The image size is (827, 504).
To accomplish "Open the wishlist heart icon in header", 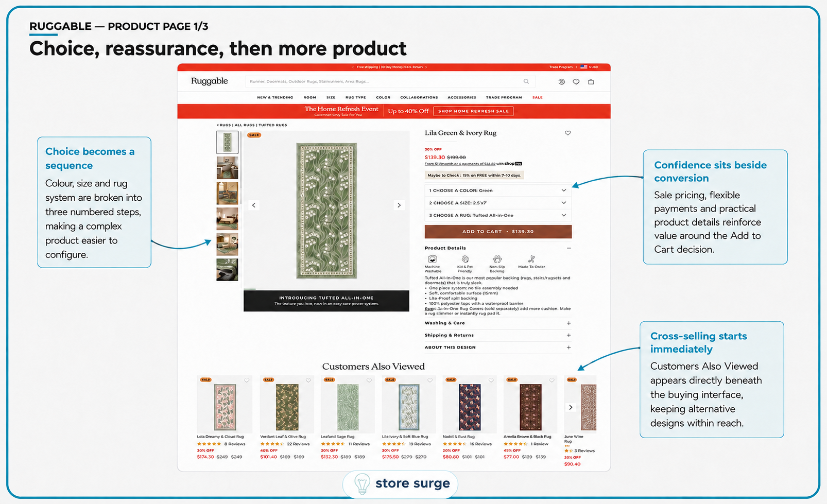I will [576, 82].
